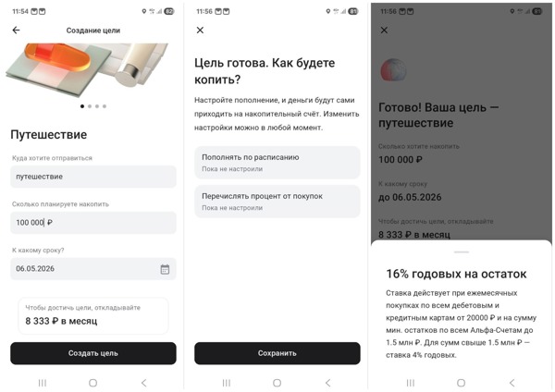Open the calendar icon in date field

pyautogui.click(x=165, y=269)
